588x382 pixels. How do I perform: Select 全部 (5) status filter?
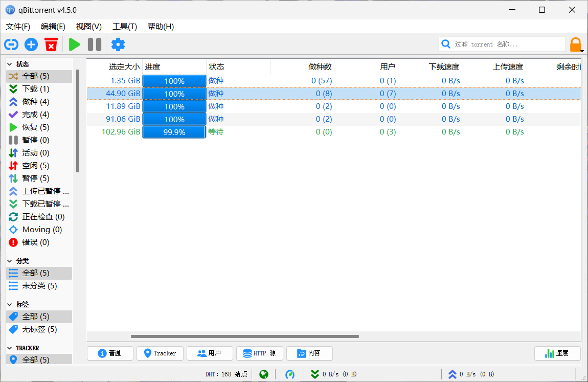pos(39,76)
